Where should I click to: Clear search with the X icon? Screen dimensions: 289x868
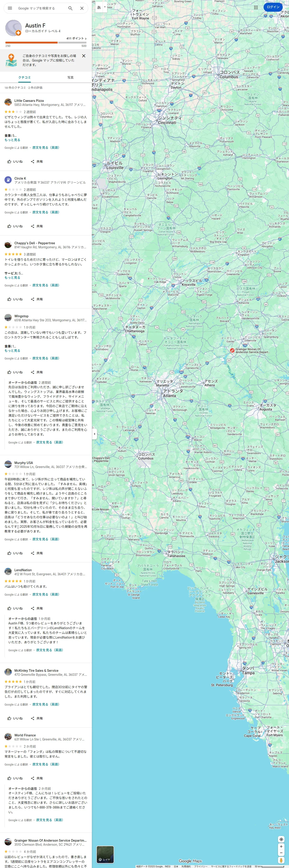pyautogui.click(x=82, y=8)
